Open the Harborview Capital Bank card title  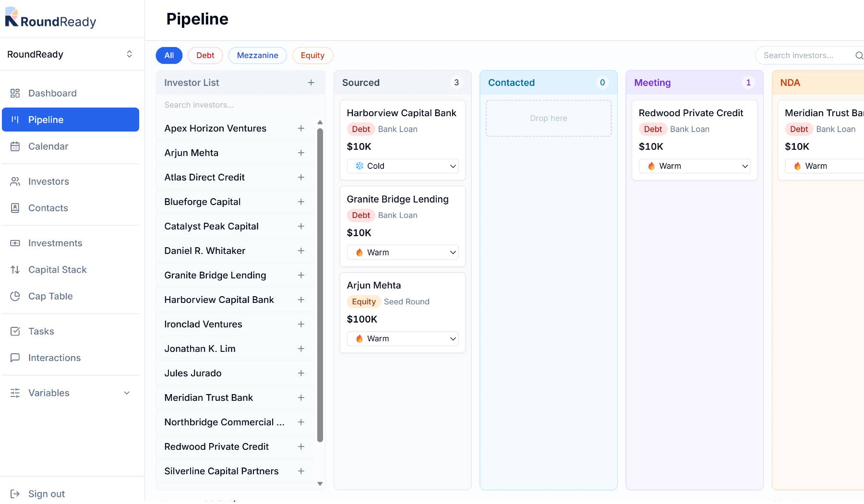tap(401, 113)
